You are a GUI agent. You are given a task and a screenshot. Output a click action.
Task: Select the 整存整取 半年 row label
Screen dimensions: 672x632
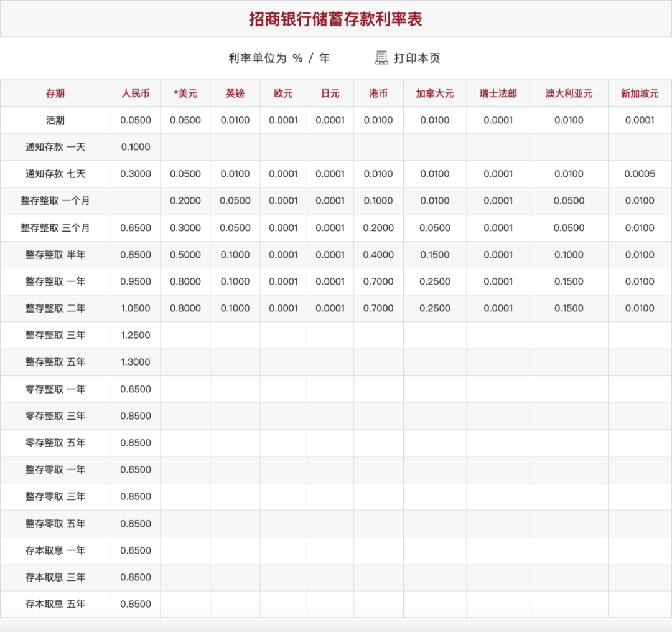coord(55,255)
